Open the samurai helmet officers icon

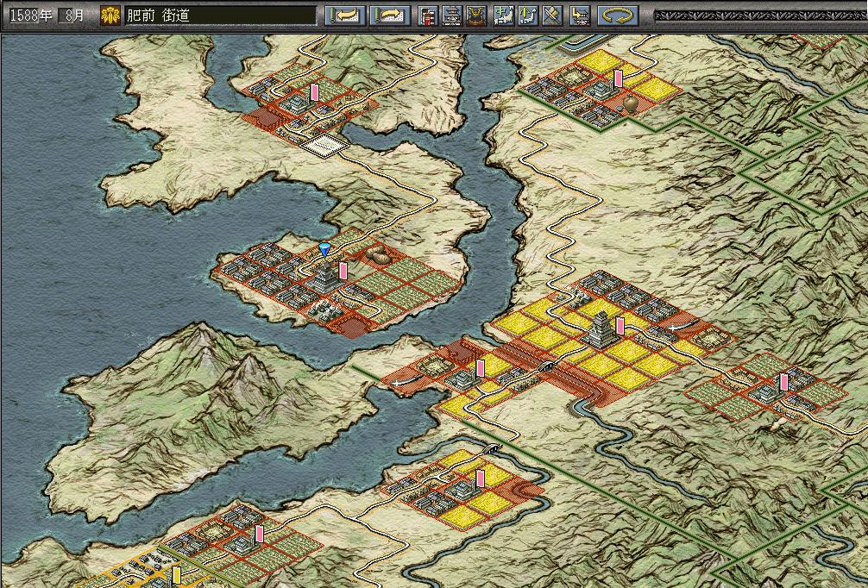coord(476,16)
